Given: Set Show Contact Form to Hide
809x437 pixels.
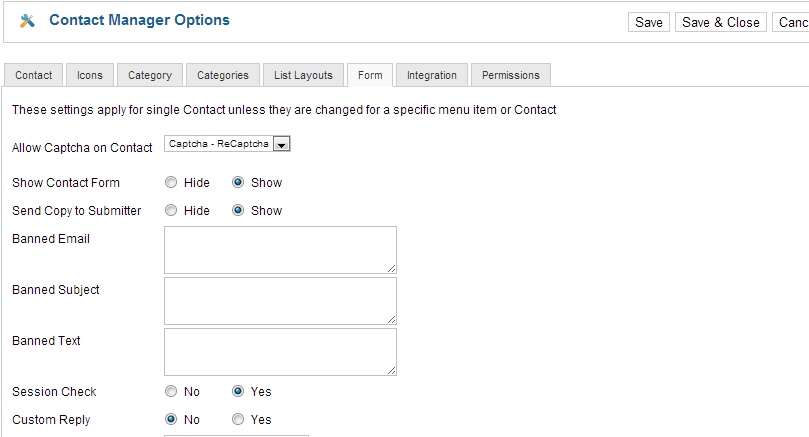Looking at the screenshot, I should (171, 182).
